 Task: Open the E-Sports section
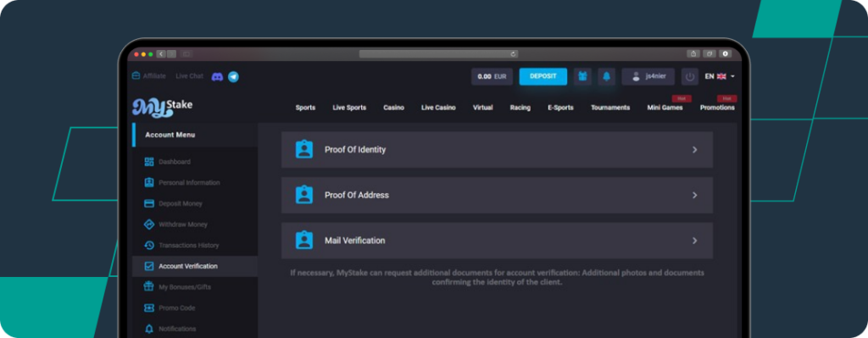[x=561, y=108]
